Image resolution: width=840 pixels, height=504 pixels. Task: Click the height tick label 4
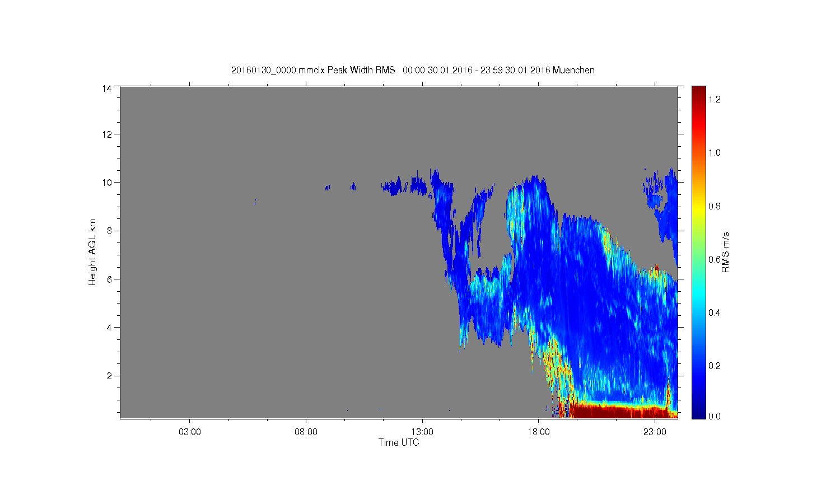pos(109,328)
